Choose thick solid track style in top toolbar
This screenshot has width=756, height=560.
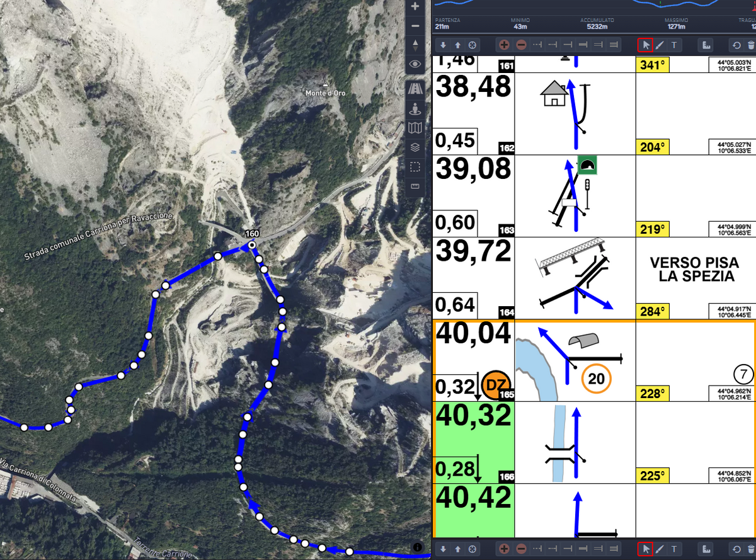(583, 45)
